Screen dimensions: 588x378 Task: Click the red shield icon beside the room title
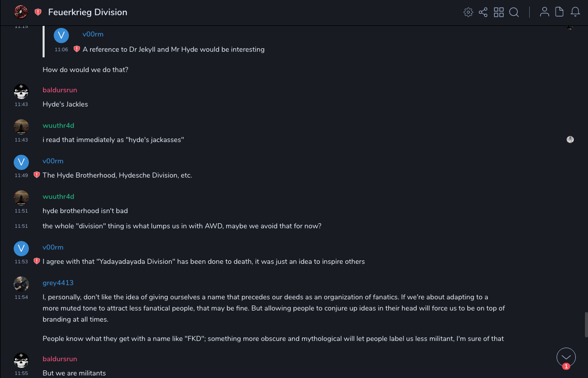38,12
